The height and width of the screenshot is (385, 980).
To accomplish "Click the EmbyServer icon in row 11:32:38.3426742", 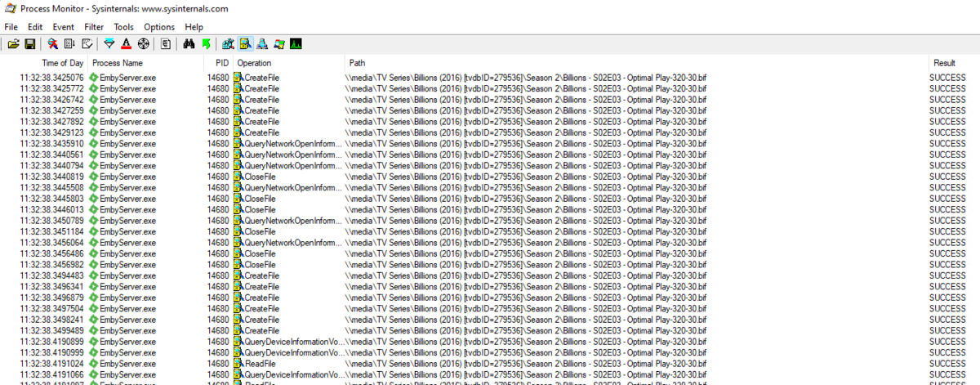I will tap(94, 100).
